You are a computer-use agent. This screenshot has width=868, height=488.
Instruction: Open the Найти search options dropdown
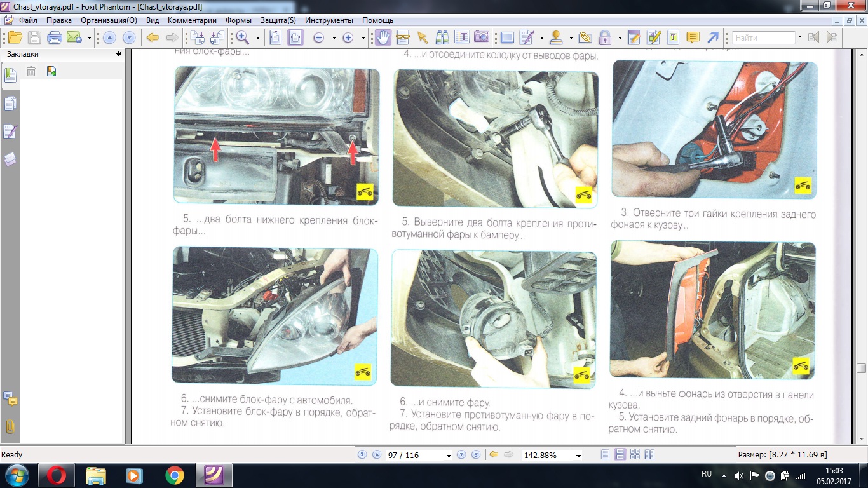[x=800, y=38]
